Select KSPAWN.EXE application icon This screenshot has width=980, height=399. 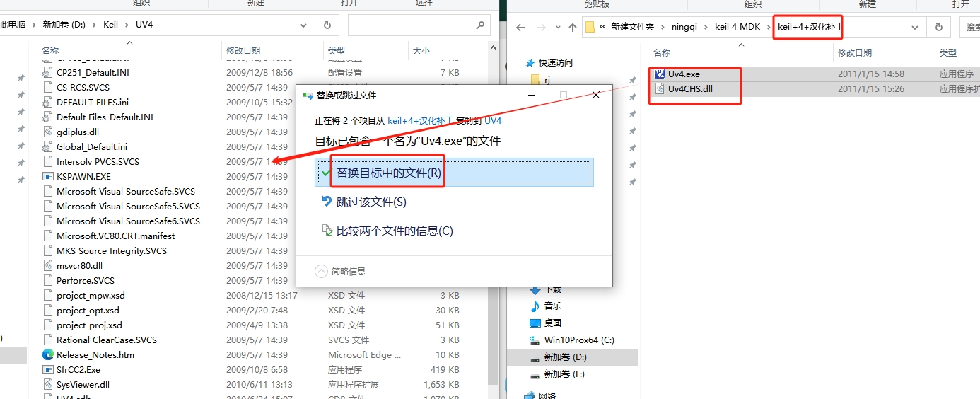click(x=47, y=176)
